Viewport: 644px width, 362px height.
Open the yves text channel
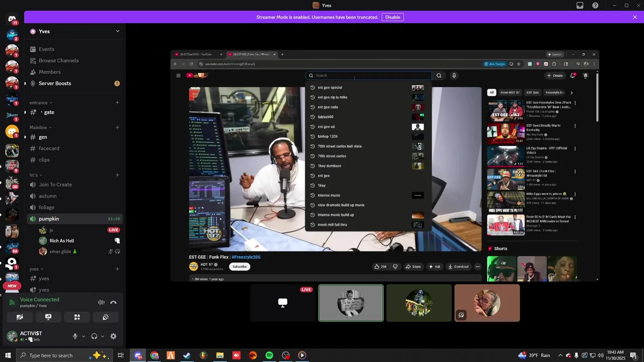click(x=74, y=279)
